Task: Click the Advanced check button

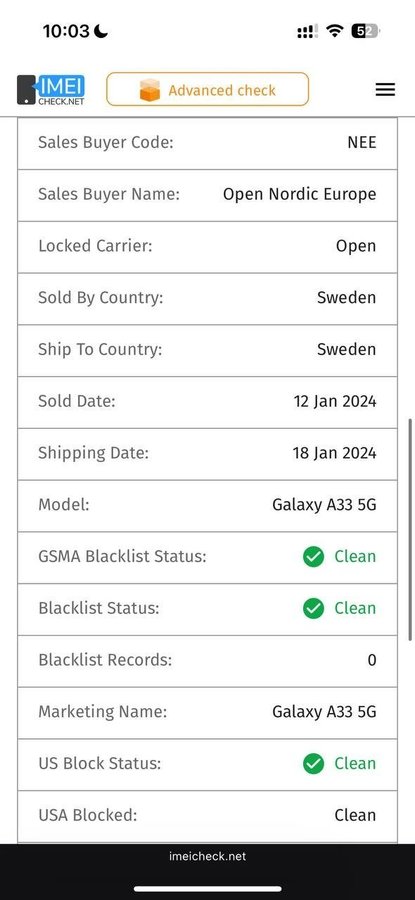Action: (207, 90)
